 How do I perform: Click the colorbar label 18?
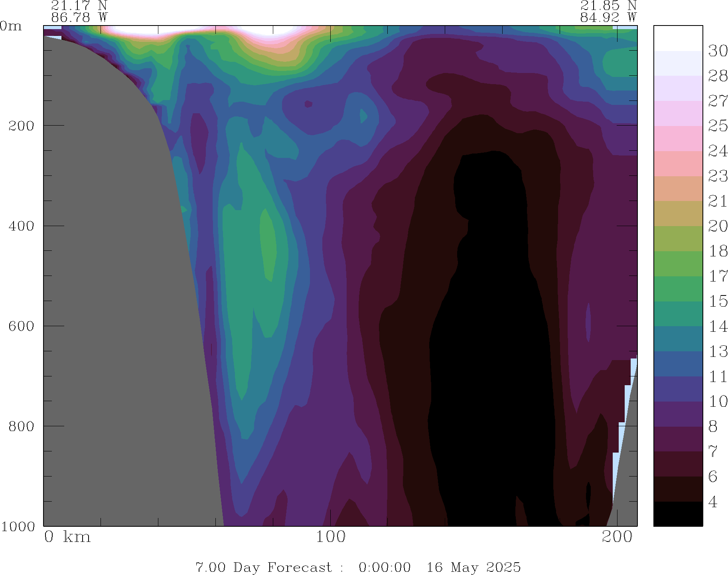click(718, 251)
